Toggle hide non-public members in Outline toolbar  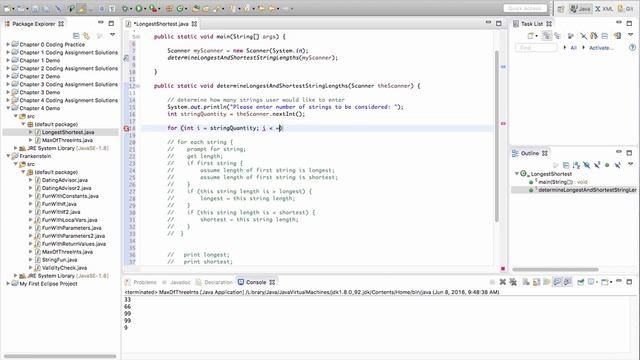(607, 165)
